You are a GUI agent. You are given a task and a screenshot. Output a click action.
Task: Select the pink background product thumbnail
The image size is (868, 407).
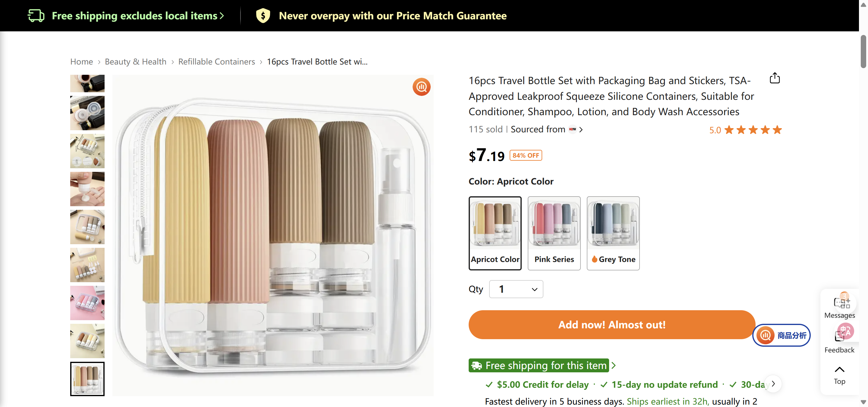point(87,303)
